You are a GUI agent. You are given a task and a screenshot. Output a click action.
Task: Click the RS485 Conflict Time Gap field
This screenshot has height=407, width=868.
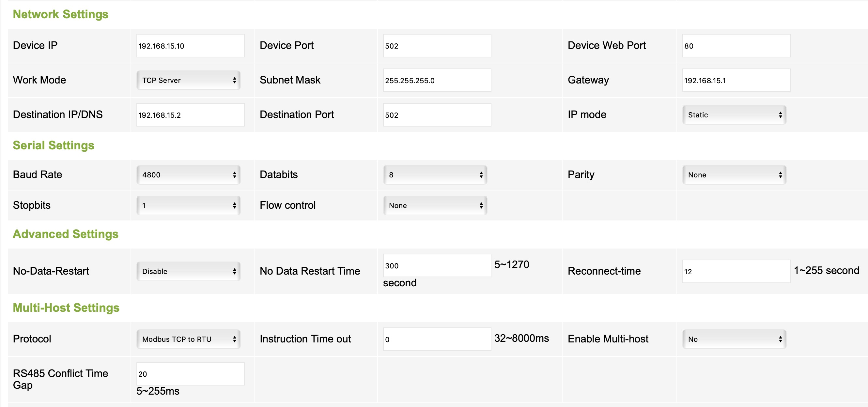tap(190, 374)
